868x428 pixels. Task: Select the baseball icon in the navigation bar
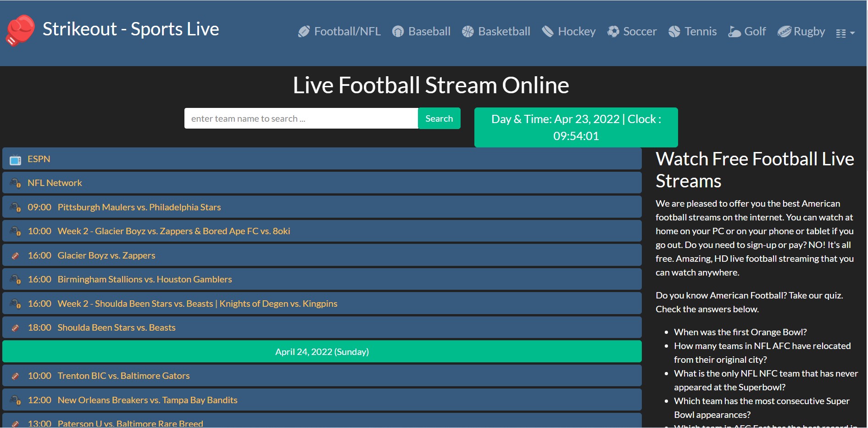pyautogui.click(x=397, y=31)
